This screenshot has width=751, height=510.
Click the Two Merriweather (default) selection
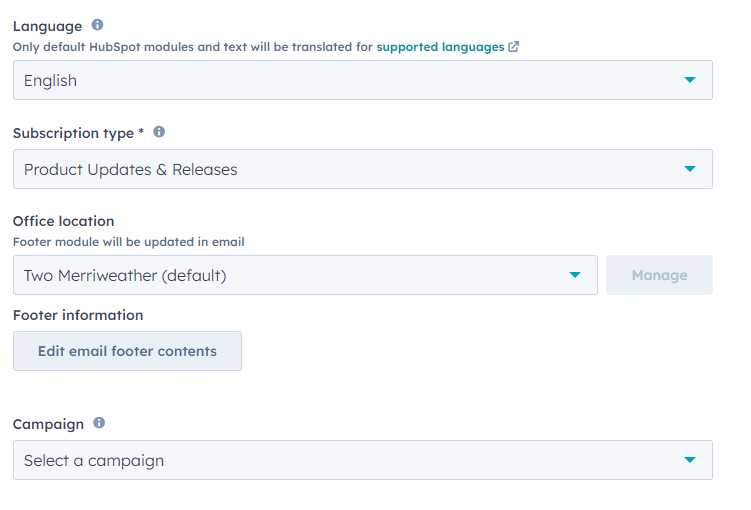pyautogui.click(x=125, y=275)
